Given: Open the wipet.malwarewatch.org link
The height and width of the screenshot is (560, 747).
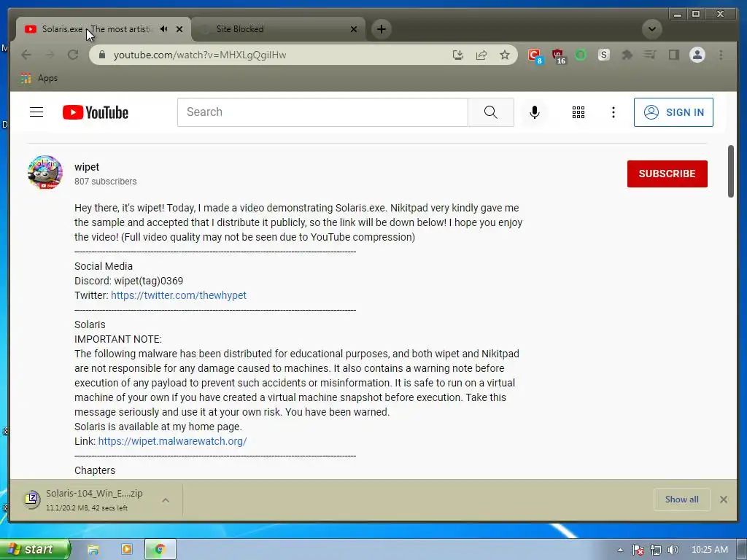Looking at the screenshot, I should point(172,441).
